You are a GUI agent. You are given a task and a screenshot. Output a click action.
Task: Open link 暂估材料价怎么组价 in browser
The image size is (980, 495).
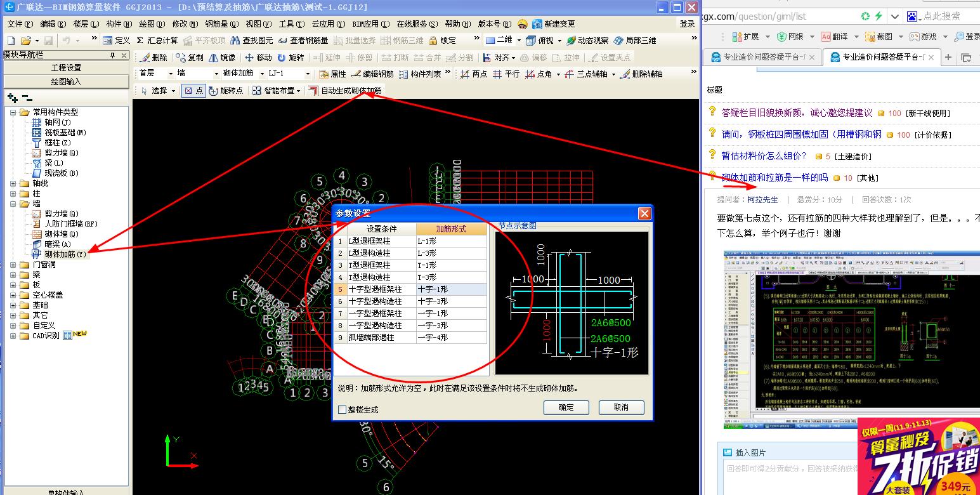(764, 155)
